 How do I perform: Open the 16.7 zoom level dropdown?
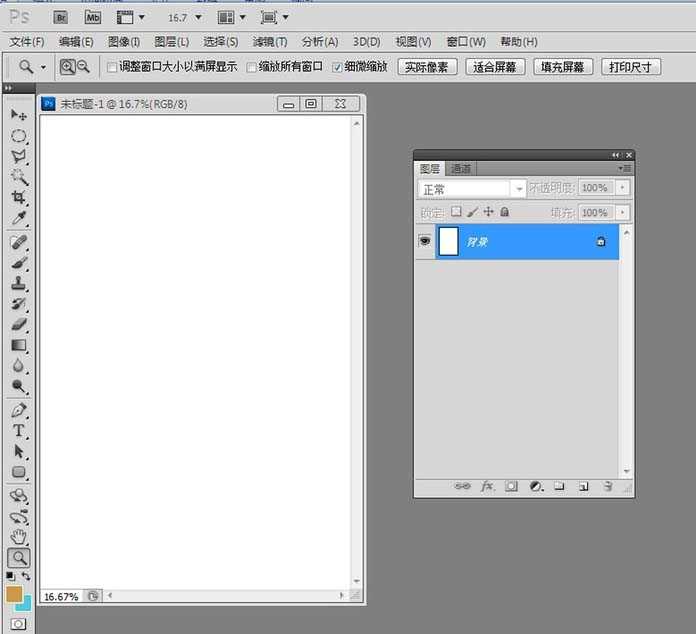[x=184, y=17]
